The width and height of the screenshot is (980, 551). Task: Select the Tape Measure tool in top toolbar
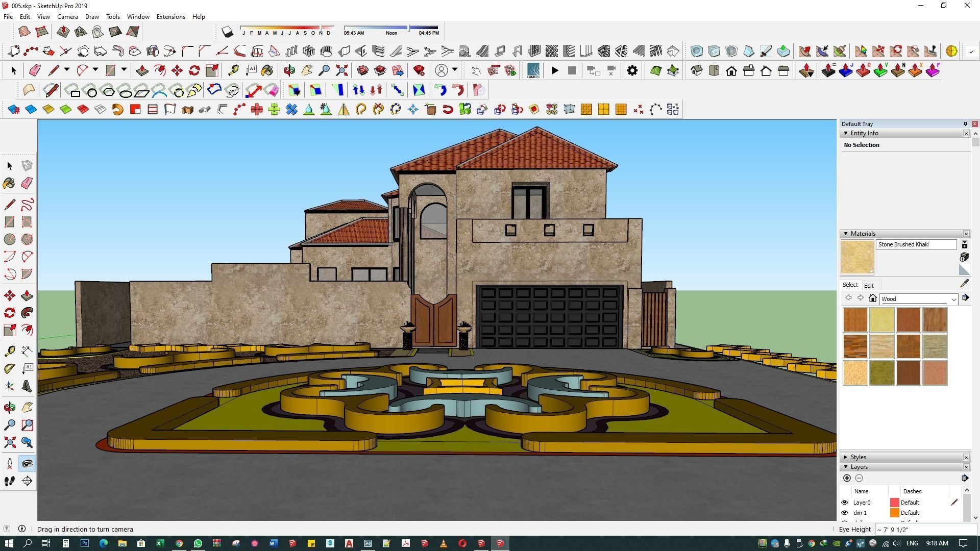233,70
